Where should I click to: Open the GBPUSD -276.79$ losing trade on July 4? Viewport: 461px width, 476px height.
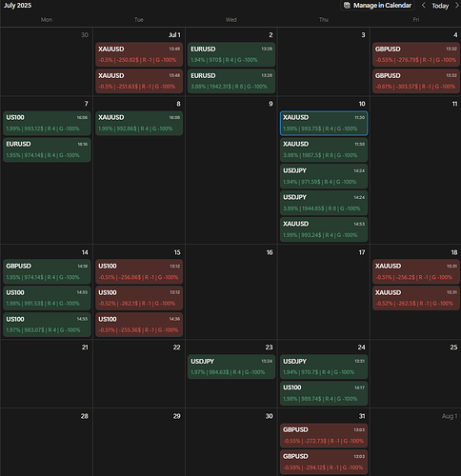[416, 54]
